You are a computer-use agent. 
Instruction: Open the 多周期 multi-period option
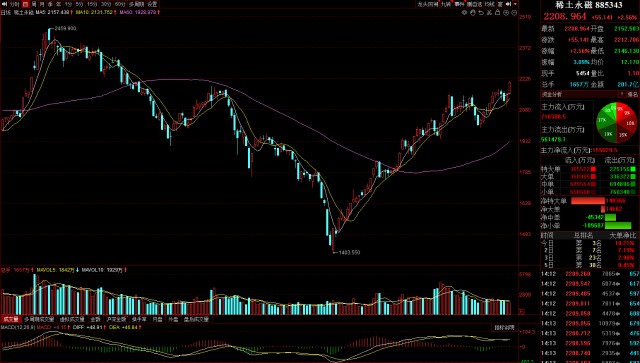click(137, 4)
